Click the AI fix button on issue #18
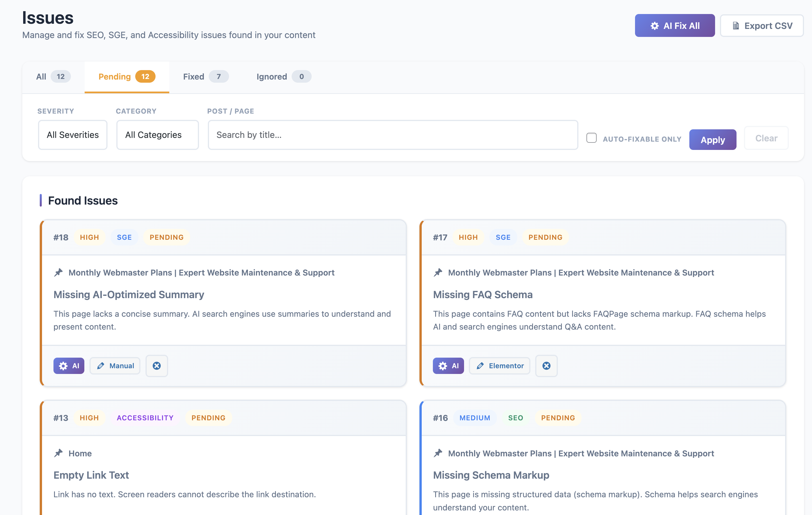This screenshot has height=515, width=812. pos(69,366)
